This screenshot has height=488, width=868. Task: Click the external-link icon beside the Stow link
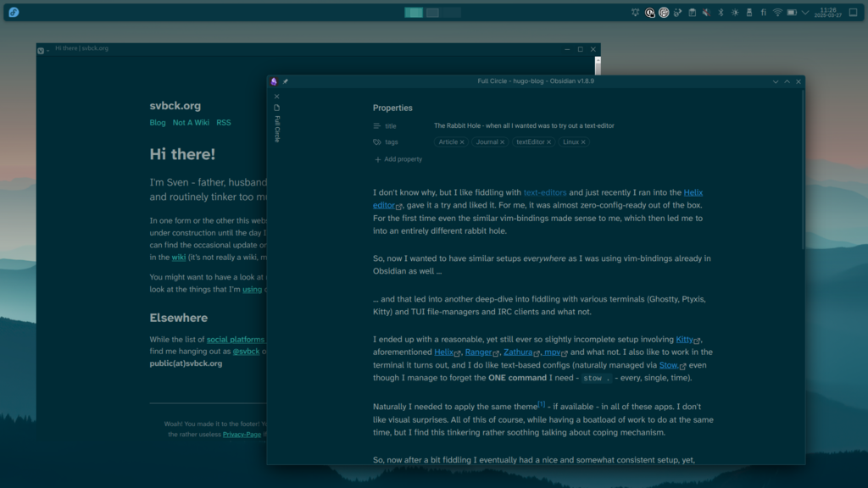[x=683, y=366]
